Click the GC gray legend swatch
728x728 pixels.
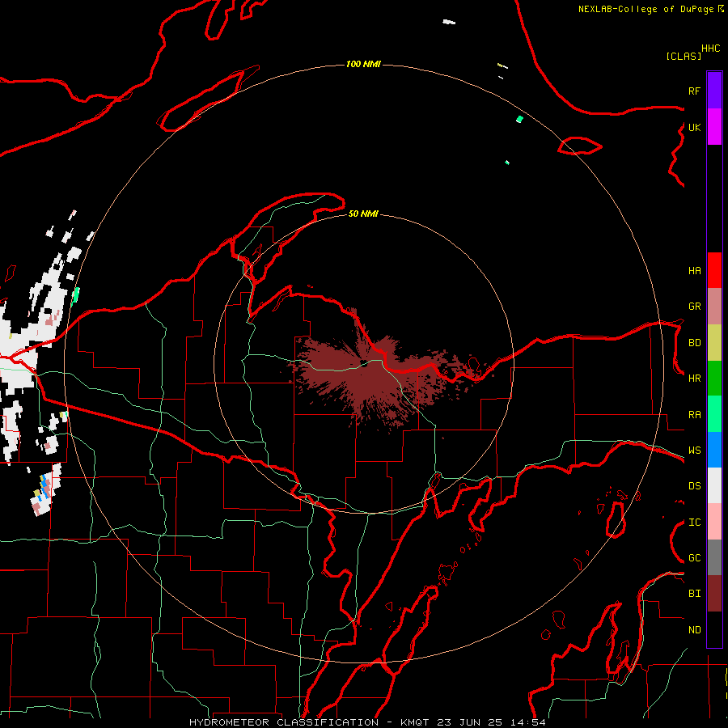tap(714, 557)
